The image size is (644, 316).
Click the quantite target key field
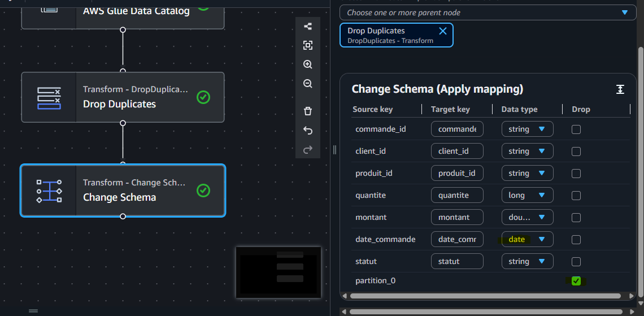pyautogui.click(x=457, y=195)
